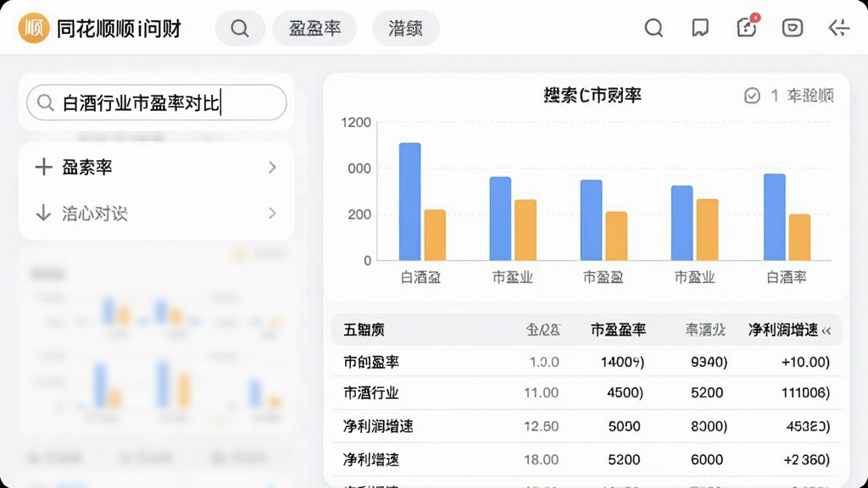The width and height of the screenshot is (868, 488).
Task: Click the "11.00" cell in the 市酒行业 row
Action: [541, 393]
